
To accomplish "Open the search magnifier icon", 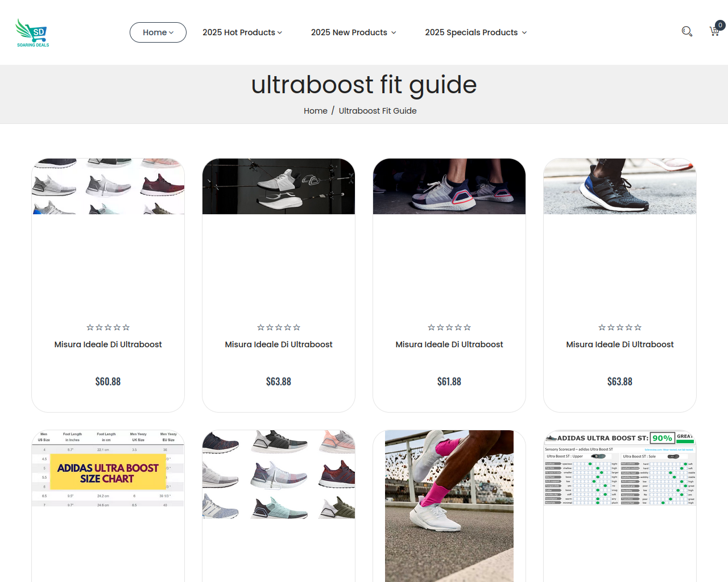I will [x=687, y=31].
